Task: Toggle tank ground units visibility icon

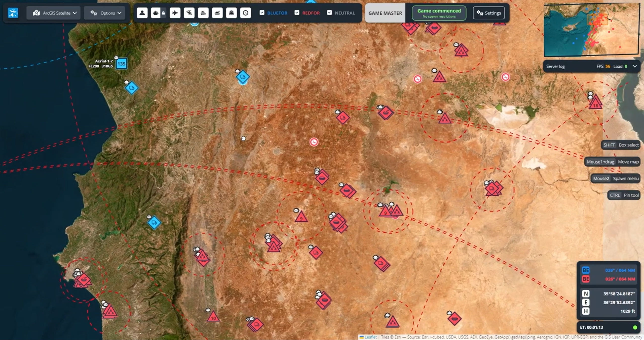Action: (217, 13)
